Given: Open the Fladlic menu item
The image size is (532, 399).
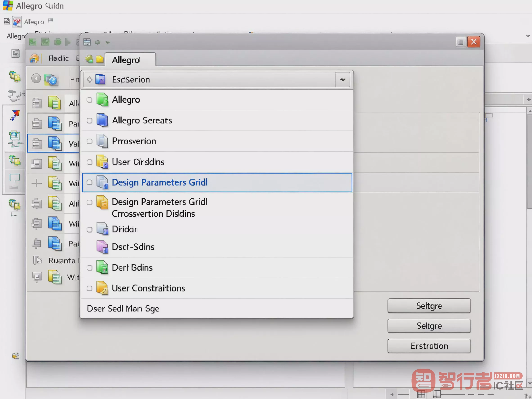Looking at the screenshot, I should click(59, 58).
